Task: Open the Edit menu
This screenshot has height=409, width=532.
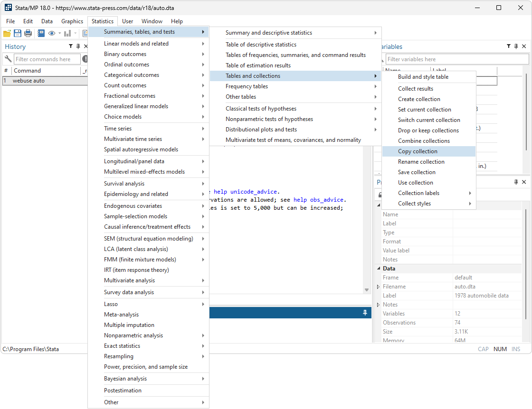Action: click(x=28, y=21)
